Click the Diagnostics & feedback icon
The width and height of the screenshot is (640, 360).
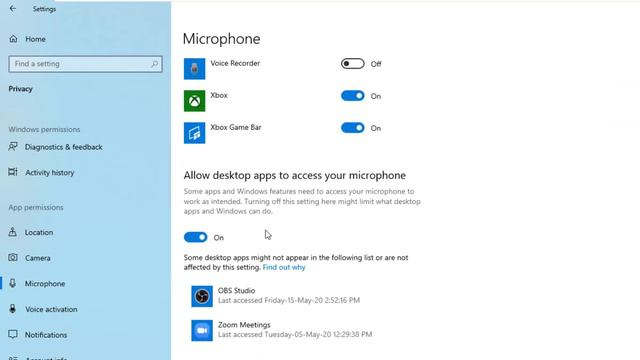(13, 147)
